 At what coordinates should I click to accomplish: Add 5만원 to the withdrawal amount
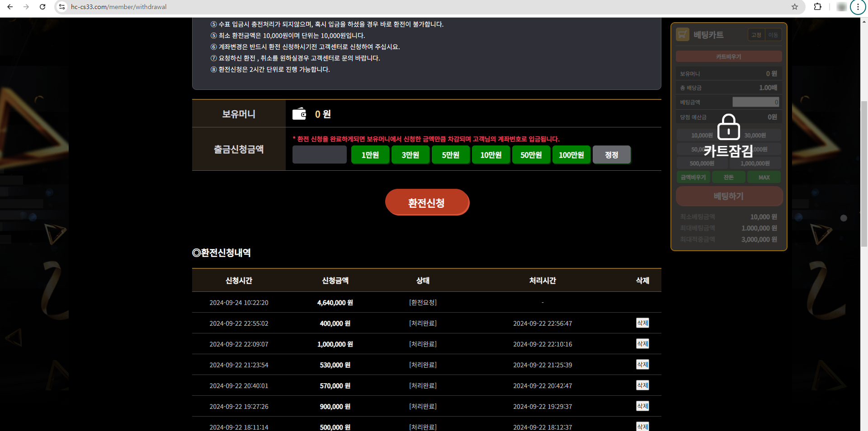tap(451, 155)
